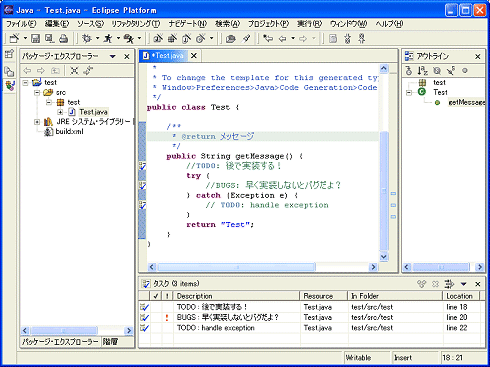The width and height of the screenshot is (490, 367).
Task: Open the Run dropdown arrow
Action: pyautogui.click(x=118, y=39)
